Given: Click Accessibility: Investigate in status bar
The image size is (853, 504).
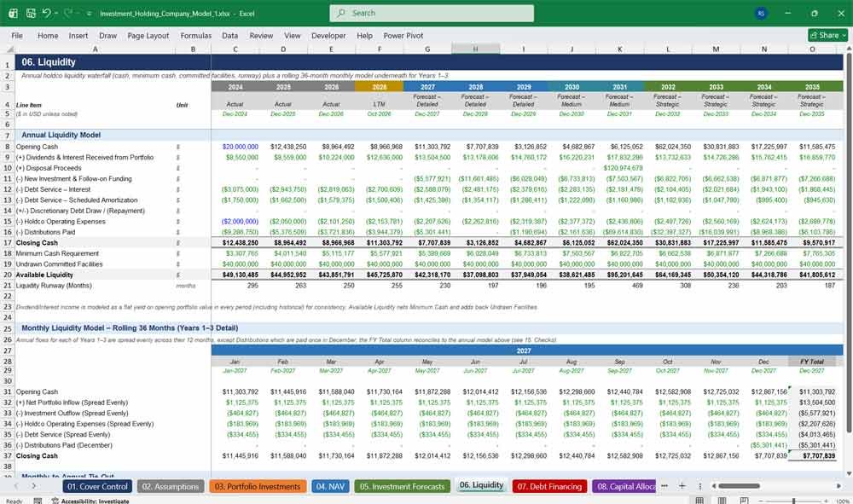Looking at the screenshot, I should 90,501.
